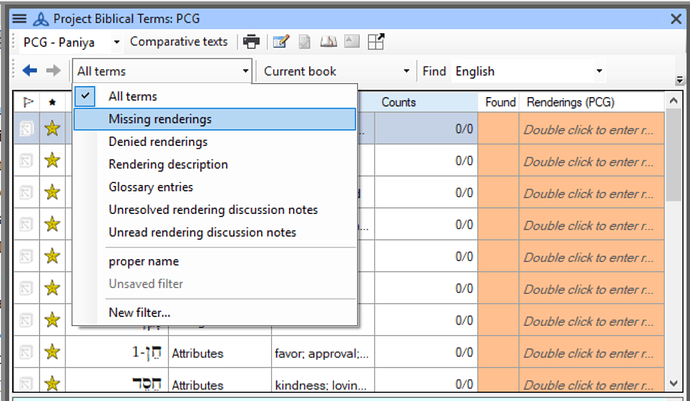Click the Counts column header
The image size is (690, 401).
pos(398,102)
